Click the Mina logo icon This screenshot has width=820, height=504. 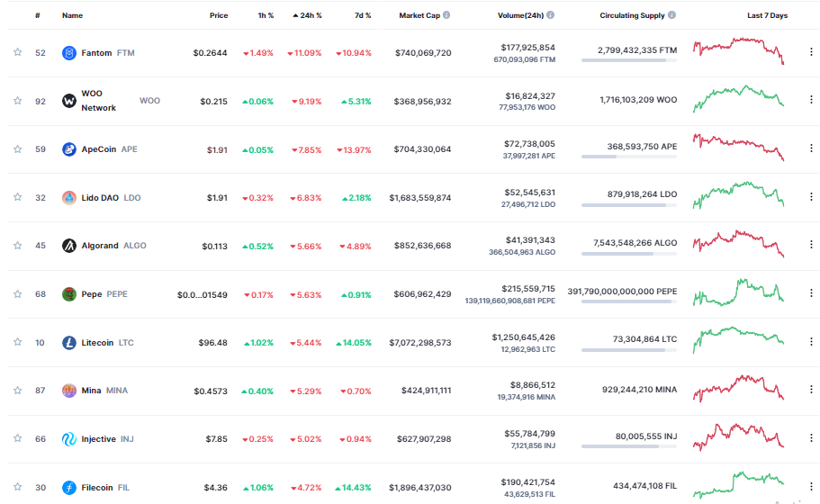69,391
